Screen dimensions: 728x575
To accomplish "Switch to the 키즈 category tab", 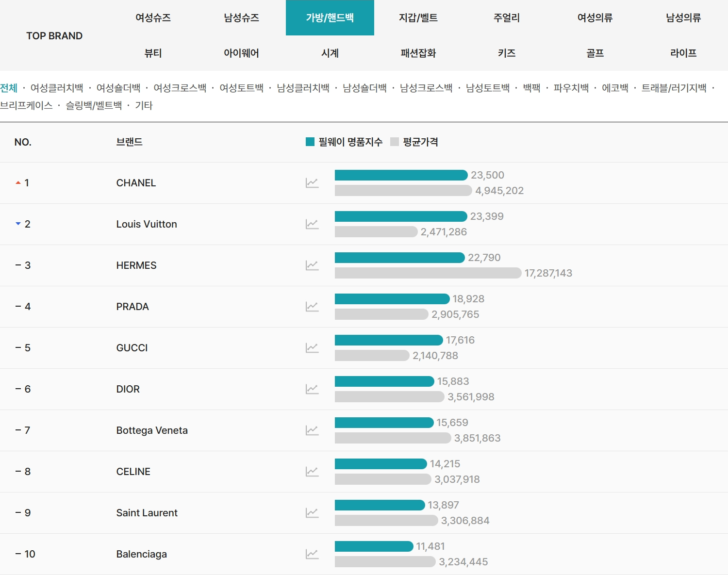I will coord(507,53).
